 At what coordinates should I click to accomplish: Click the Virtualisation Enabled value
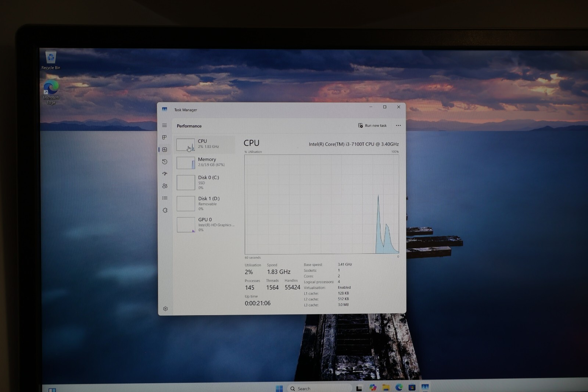(x=344, y=288)
